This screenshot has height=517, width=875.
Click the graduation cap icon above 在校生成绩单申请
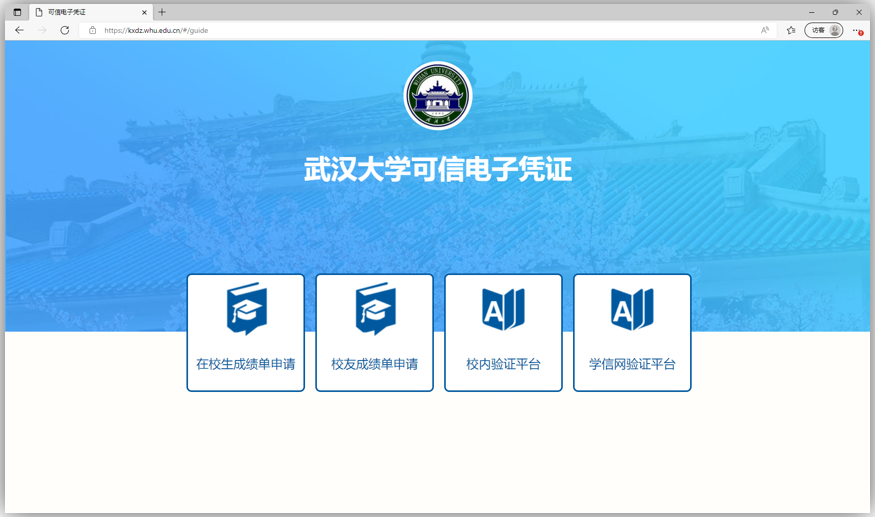pyautogui.click(x=246, y=309)
